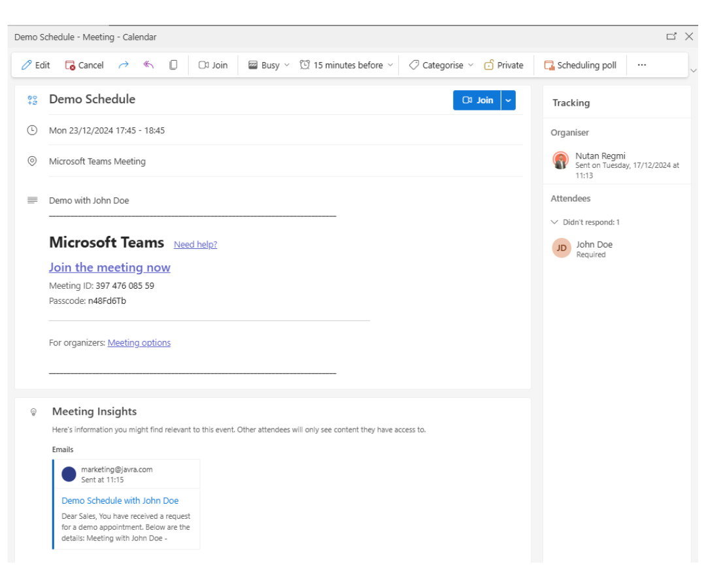
Task: Toggle the Private lock option
Action: (x=504, y=65)
